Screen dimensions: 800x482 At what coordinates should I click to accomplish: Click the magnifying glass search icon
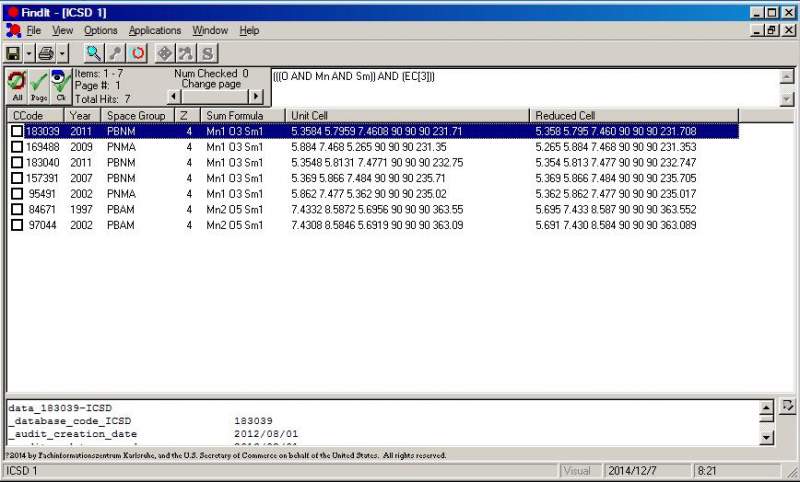coord(93,53)
